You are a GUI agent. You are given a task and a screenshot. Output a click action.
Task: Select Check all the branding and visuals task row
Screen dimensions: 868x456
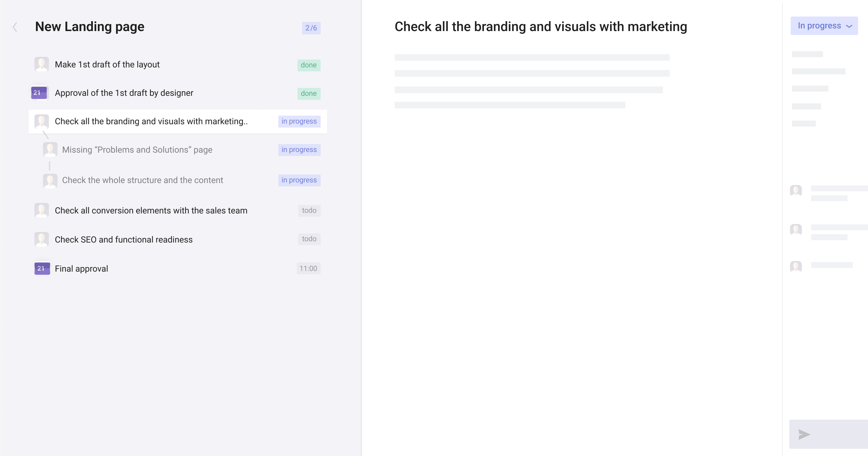tap(178, 122)
